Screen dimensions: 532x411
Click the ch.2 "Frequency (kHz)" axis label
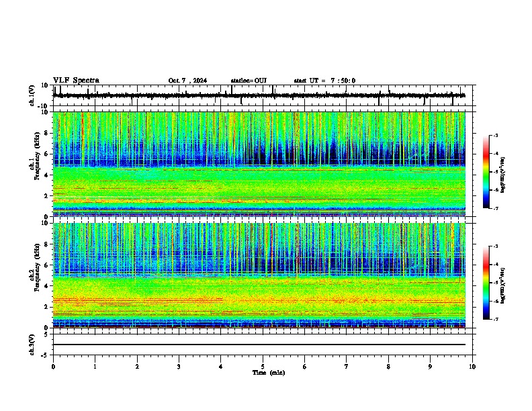point(37,267)
